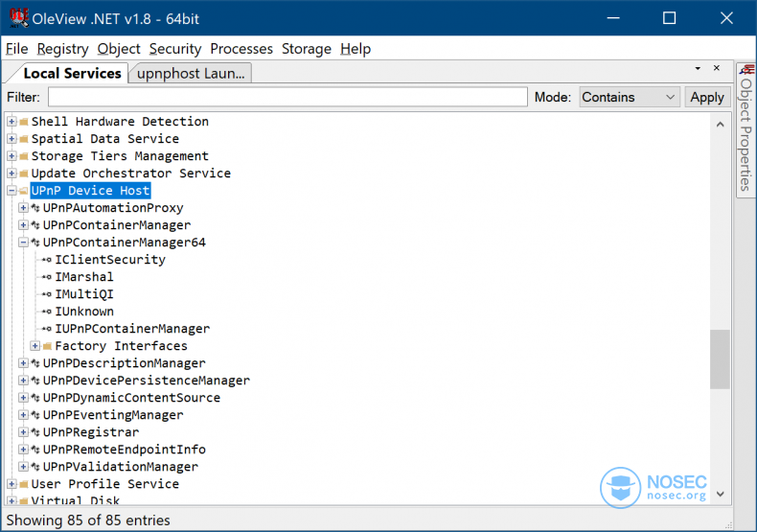Click the UPnPDevicePersistenceManager class icon
This screenshot has width=757, height=532.
point(35,381)
